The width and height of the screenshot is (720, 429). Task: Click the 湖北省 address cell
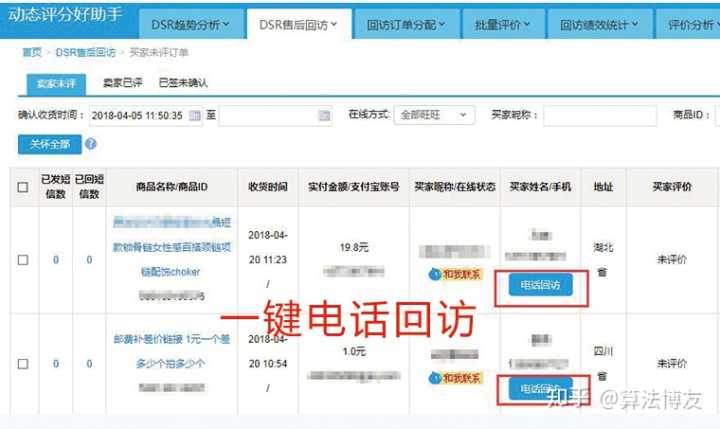tap(603, 260)
